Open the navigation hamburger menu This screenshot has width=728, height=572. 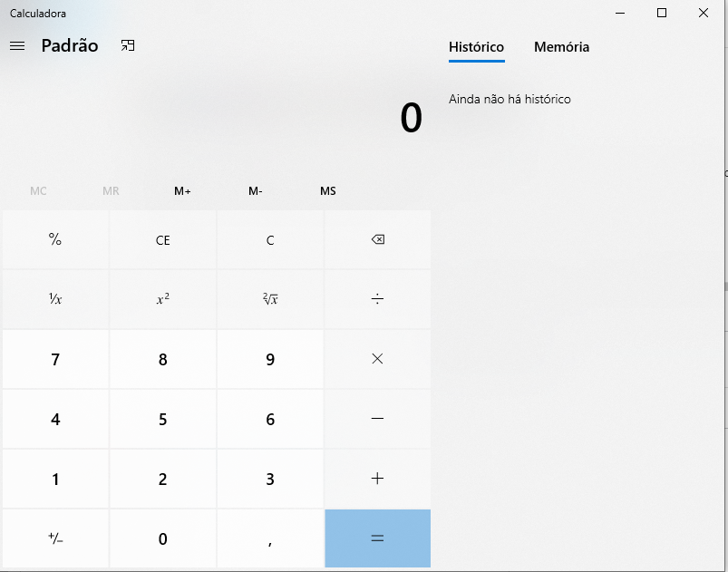pos(16,46)
